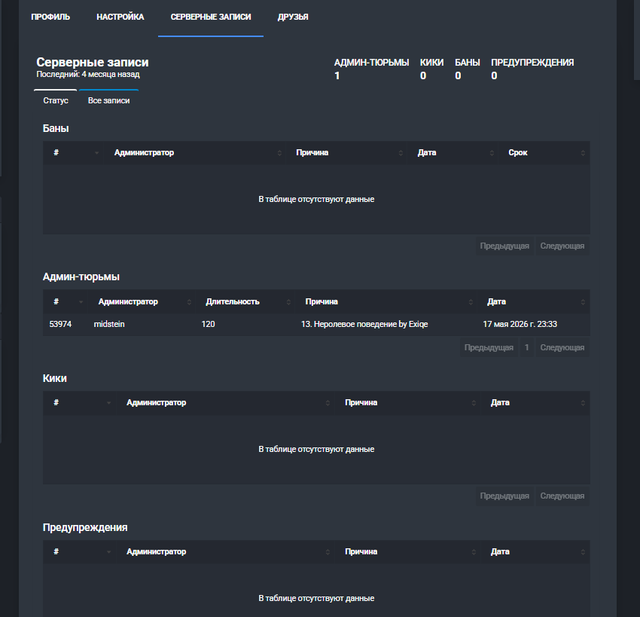
Task: Click the admin-jail record row 53974
Action: 316,324
